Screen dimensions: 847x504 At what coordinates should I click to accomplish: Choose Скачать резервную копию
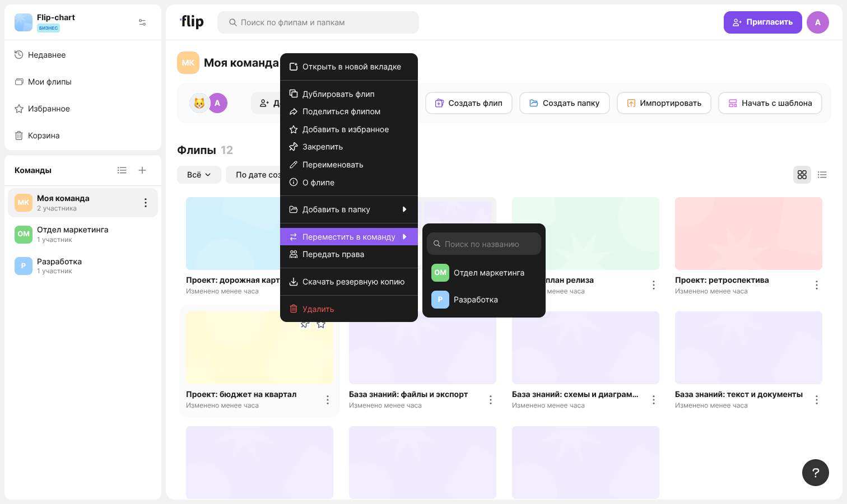pyautogui.click(x=349, y=282)
